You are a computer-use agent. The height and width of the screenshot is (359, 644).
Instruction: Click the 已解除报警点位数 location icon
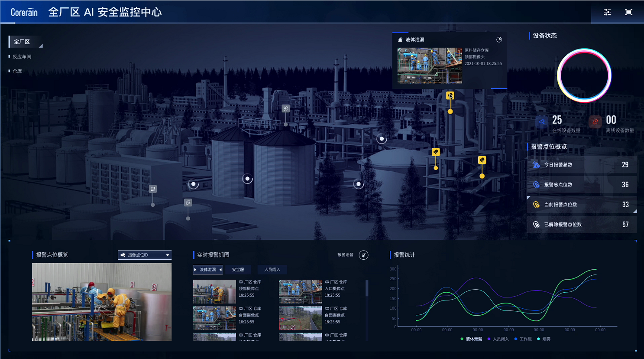(x=536, y=225)
